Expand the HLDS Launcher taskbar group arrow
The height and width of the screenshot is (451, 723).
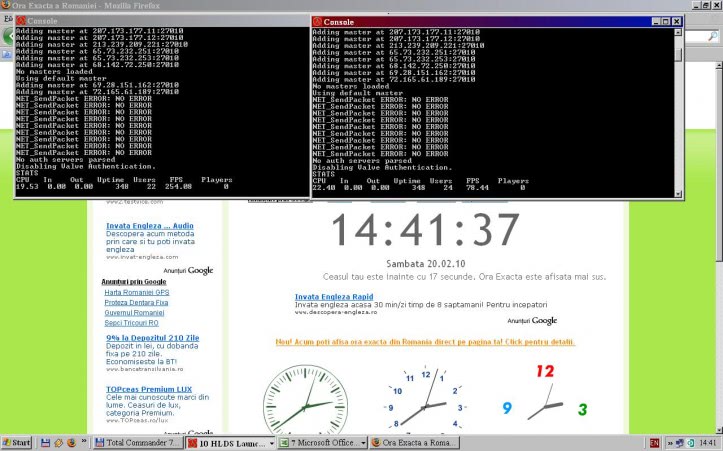click(270, 442)
